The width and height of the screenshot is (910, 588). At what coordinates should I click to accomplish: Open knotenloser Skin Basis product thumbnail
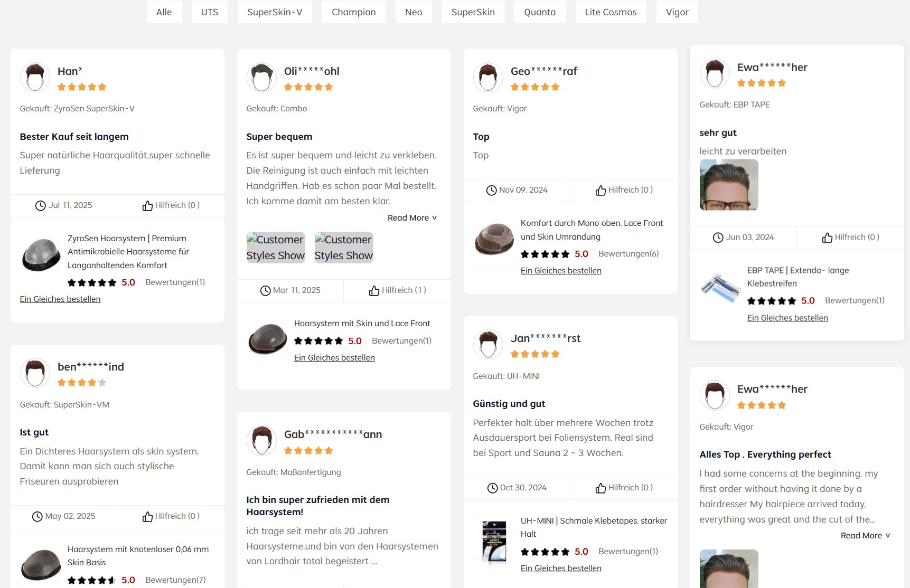[x=41, y=565]
